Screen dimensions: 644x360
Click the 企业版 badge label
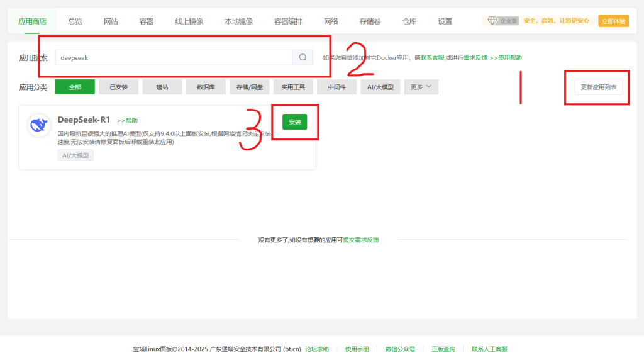508,21
